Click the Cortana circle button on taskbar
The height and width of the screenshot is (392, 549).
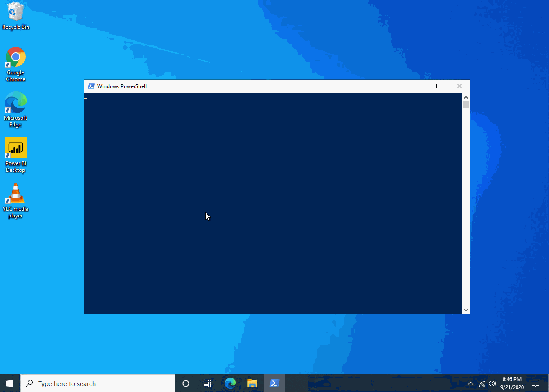(x=185, y=383)
